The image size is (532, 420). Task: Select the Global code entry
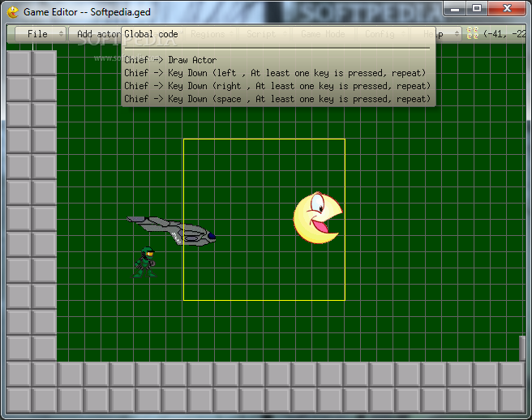tap(151, 34)
